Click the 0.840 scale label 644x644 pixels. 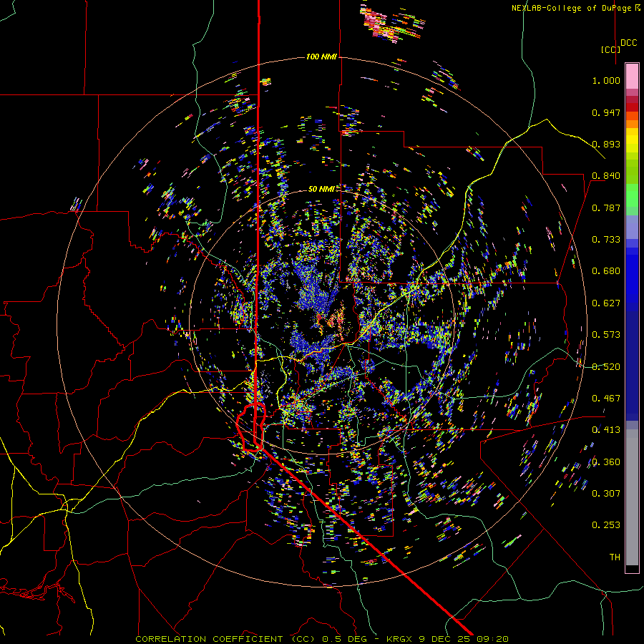tap(606, 176)
